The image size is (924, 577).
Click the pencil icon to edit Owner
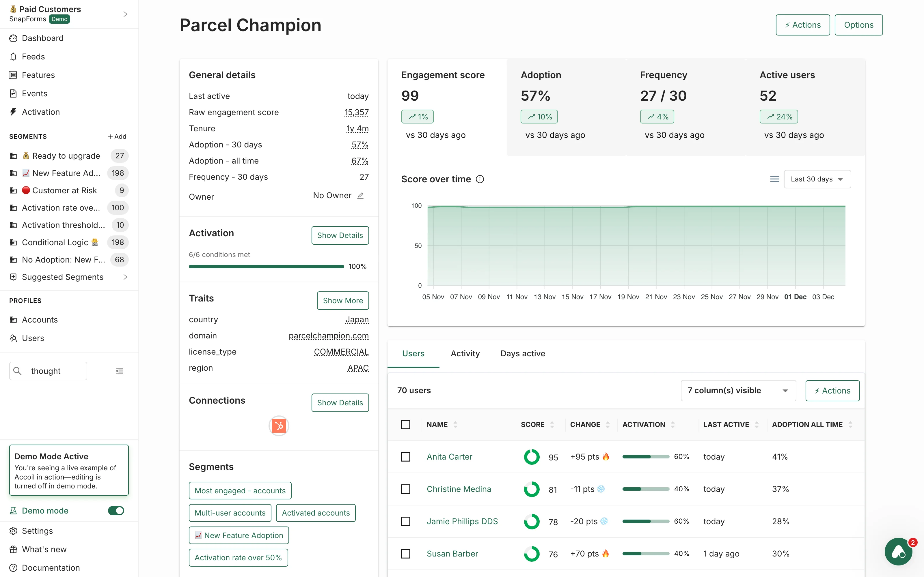click(x=360, y=196)
